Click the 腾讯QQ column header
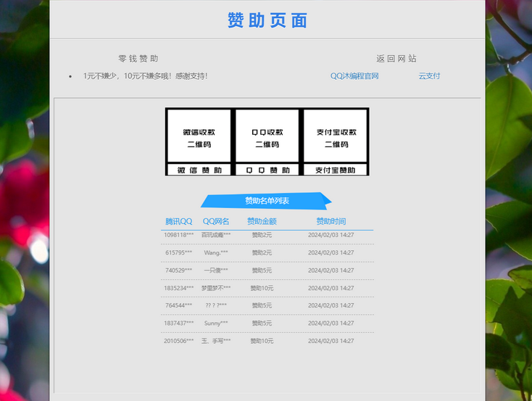Viewport: 532px width, 401px height. pyautogui.click(x=179, y=221)
